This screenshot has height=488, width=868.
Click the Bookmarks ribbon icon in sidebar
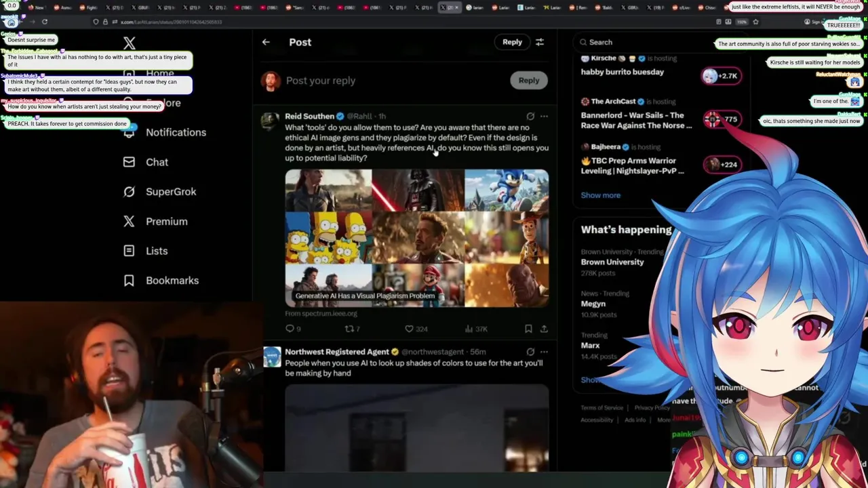click(129, 281)
